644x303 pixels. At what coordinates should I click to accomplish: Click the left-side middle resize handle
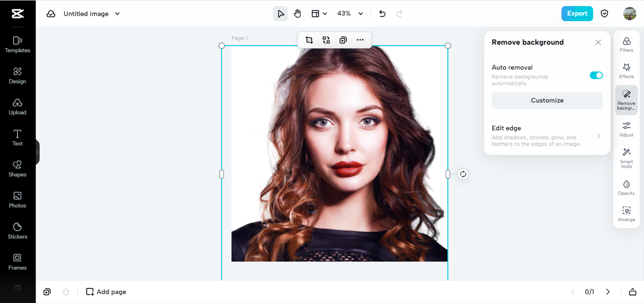coord(221,174)
